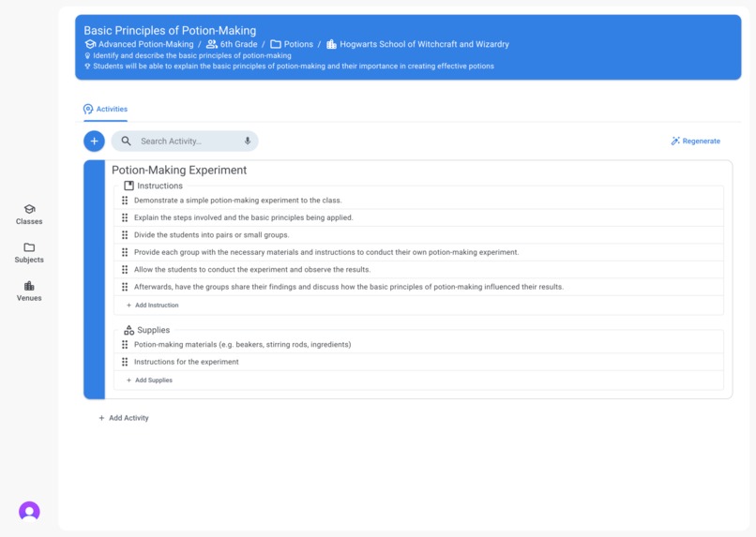Click the people icon beside 6th Grade
The image size is (756, 537).
pos(212,44)
